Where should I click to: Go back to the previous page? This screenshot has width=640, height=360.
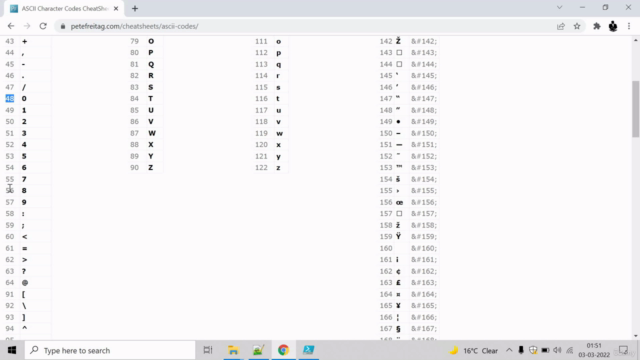[11, 26]
